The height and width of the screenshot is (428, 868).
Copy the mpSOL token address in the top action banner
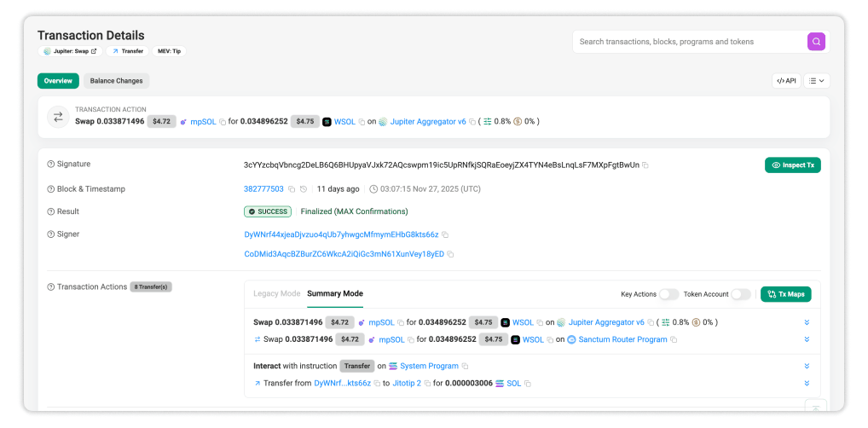[x=223, y=122]
